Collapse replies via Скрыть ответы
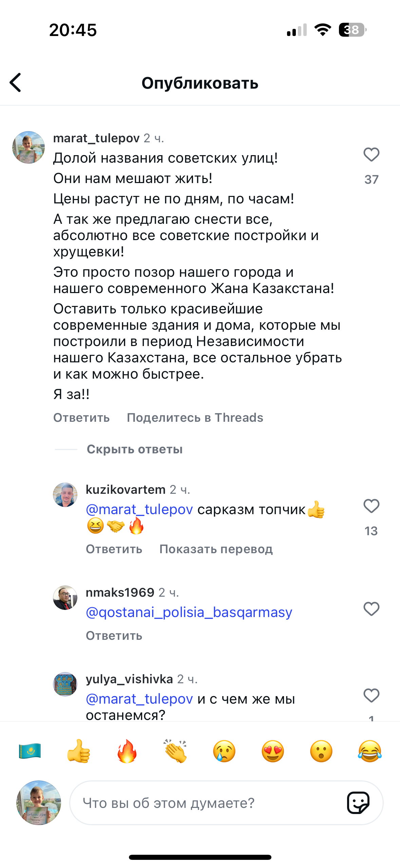The width and height of the screenshot is (400, 868). [135, 449]
